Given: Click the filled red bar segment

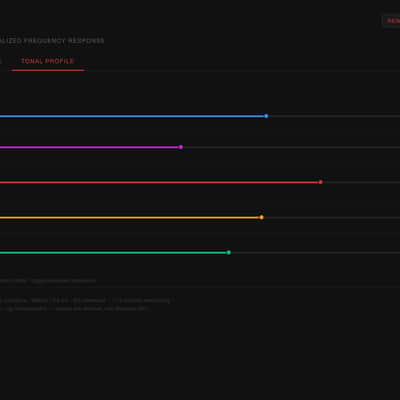Looking at the screenshot, I should coord(160,182).
